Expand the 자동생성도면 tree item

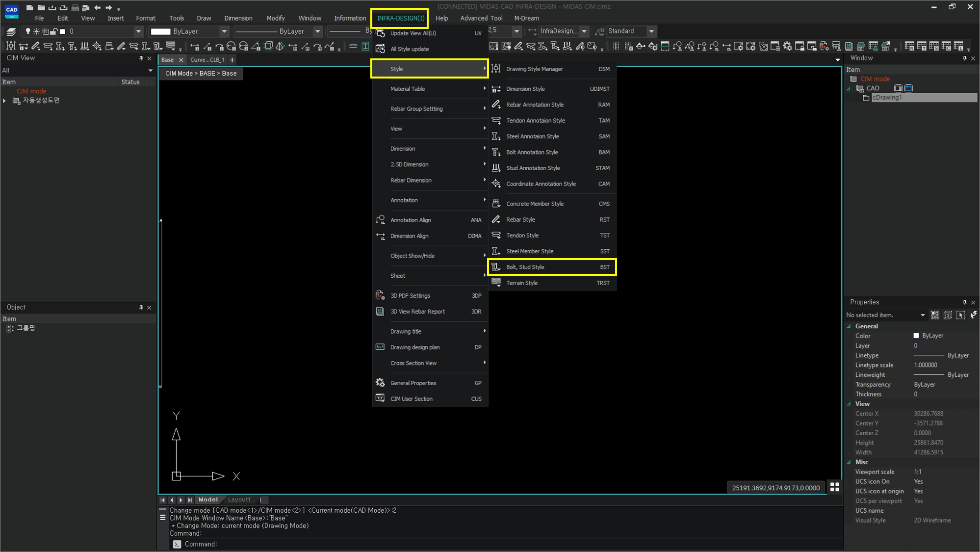pyautogui.click(x=4, y=101)
